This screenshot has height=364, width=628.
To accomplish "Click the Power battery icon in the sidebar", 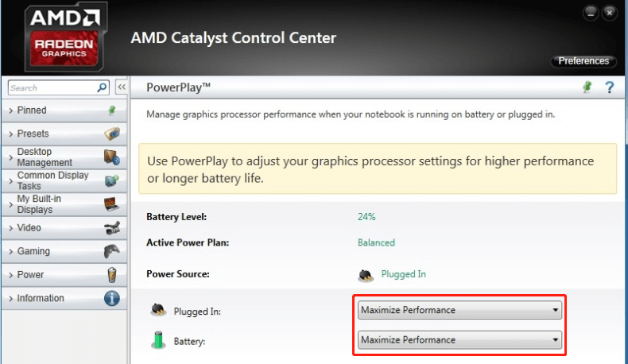I will coord(112,275).
